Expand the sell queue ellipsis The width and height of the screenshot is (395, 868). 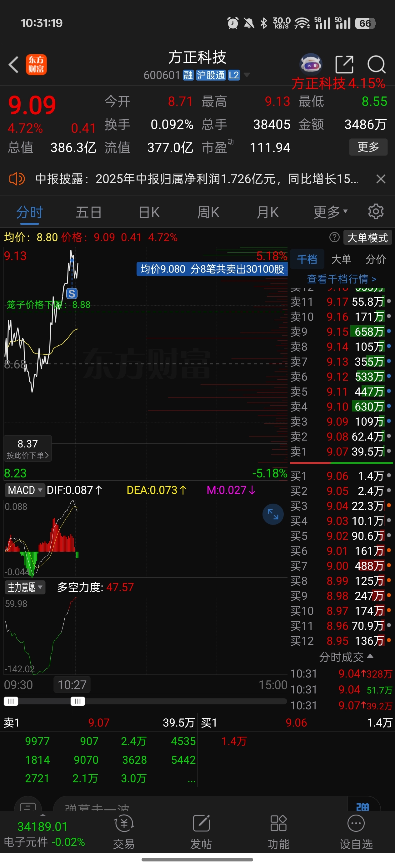[192, 779]
